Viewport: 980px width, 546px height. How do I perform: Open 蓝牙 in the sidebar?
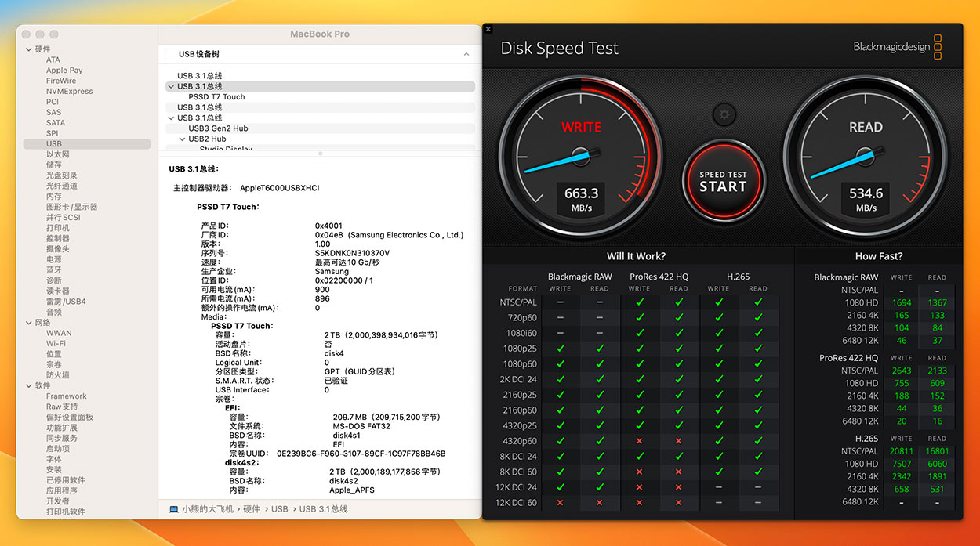click(x=53, y=270)
